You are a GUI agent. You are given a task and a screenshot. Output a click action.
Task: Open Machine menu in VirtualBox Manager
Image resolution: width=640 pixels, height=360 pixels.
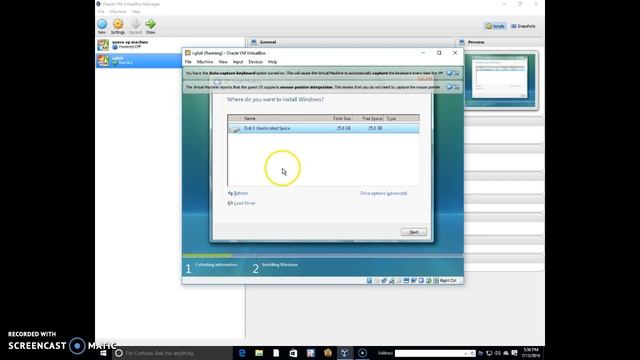click(118, 11)
